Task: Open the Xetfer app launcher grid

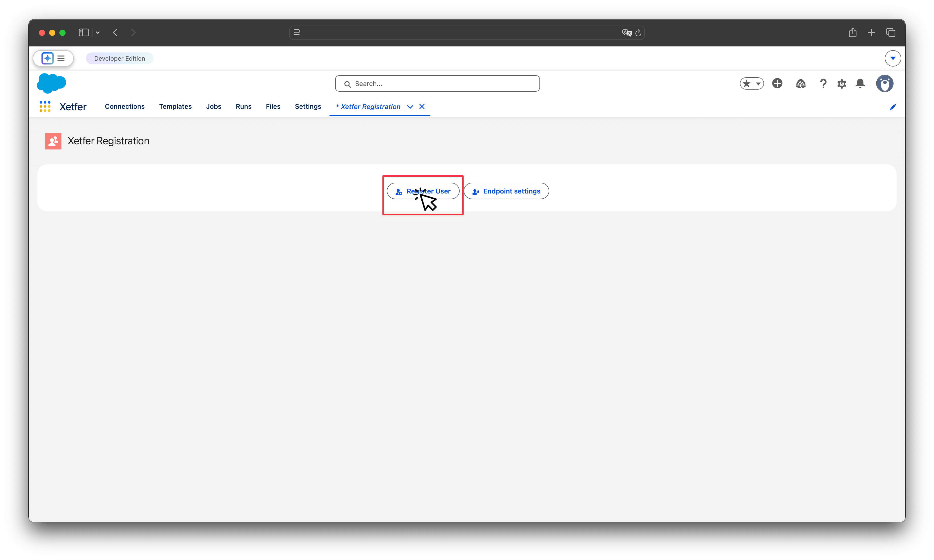Action: click(45, 106)
